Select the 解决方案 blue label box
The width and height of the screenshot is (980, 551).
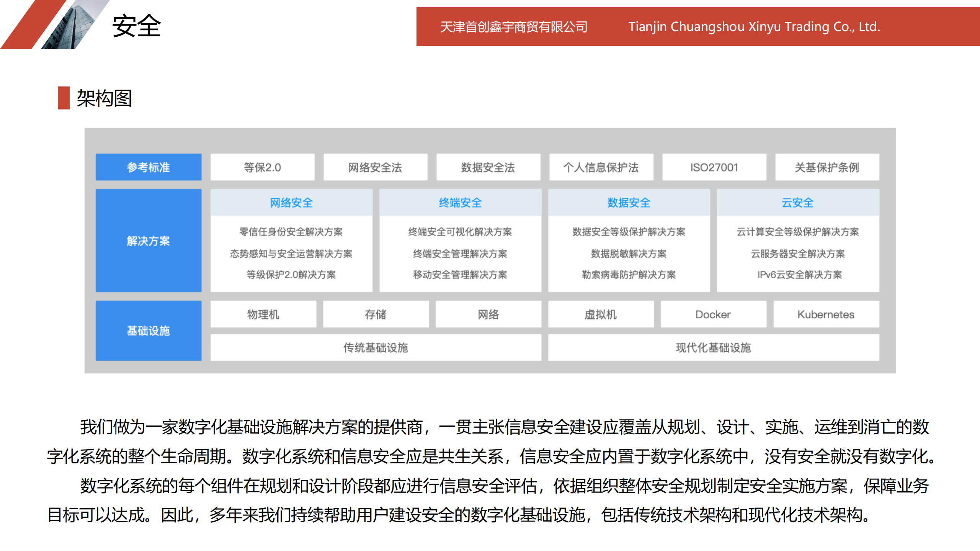pos(149,241)
